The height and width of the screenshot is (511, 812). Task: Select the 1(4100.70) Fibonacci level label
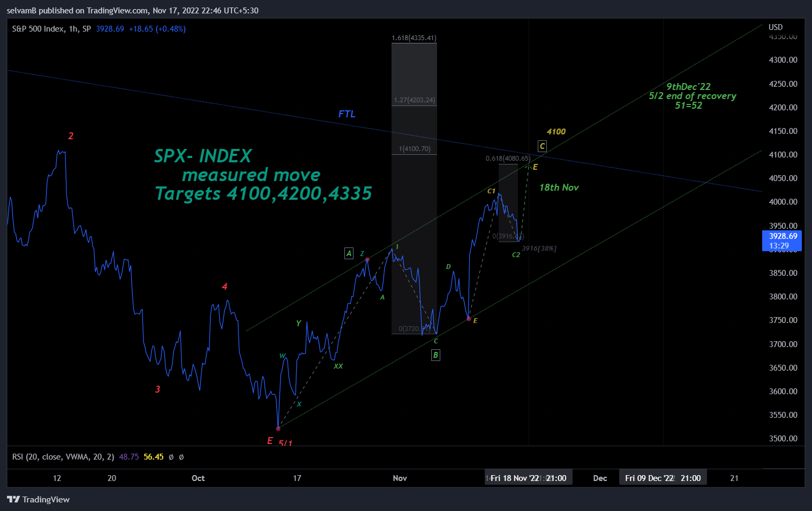[x=415, y=149]
